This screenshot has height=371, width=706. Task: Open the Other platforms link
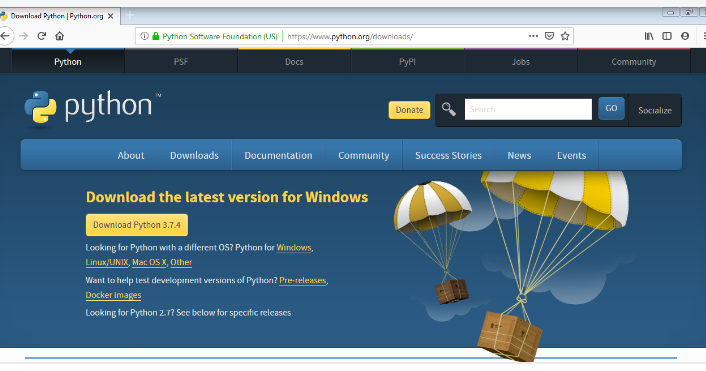(x=181, y=262)
